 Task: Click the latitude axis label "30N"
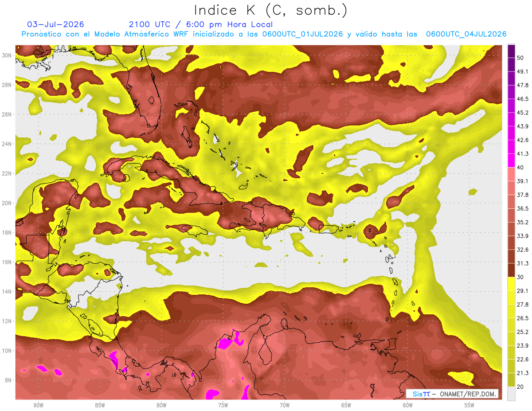7,55
